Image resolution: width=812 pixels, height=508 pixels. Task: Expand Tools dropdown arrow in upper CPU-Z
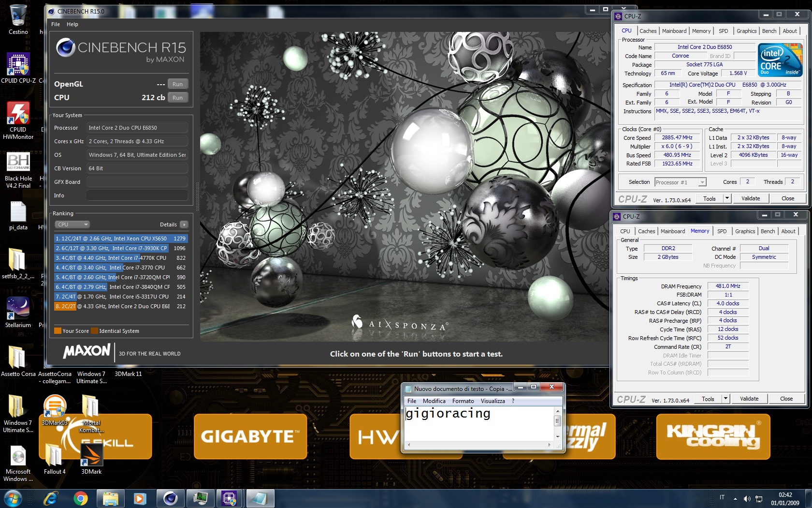(x=727, y=198)
